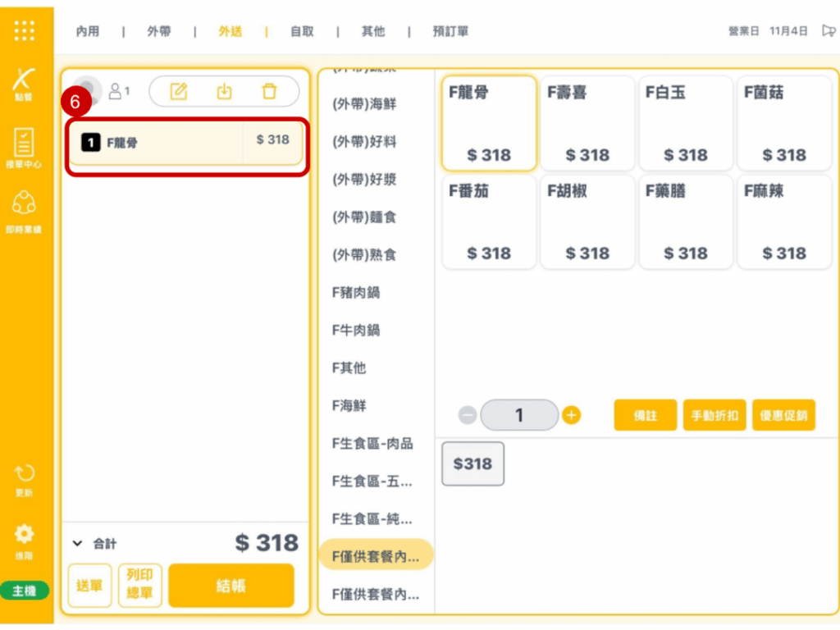
Task: Click the save order download icon
Action: pyautogui.click(x=224, y=91)
